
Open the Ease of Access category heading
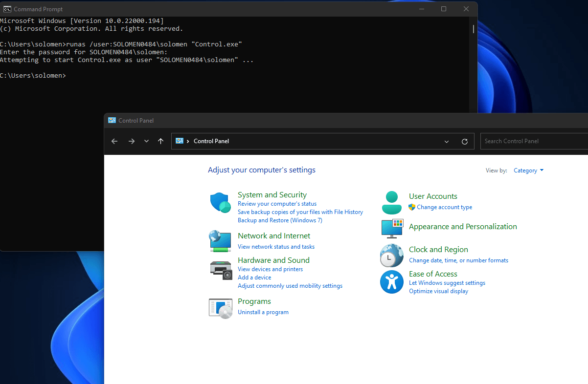[433, 274]
